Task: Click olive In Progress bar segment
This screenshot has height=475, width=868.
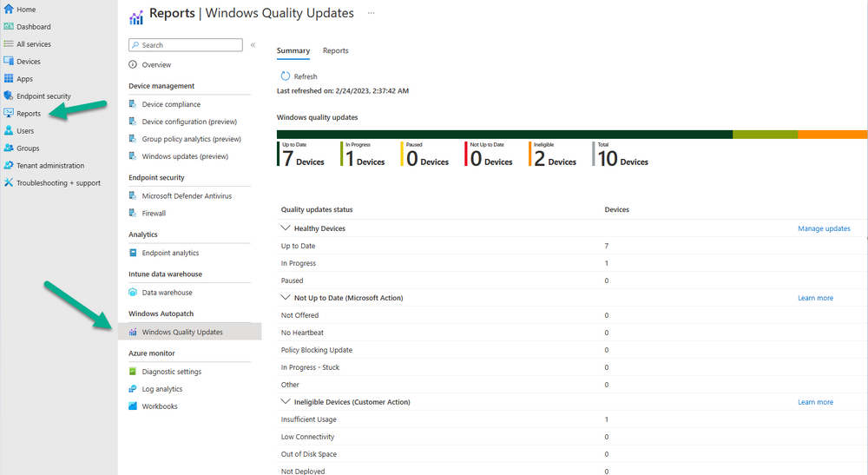Action: point(765,134)
